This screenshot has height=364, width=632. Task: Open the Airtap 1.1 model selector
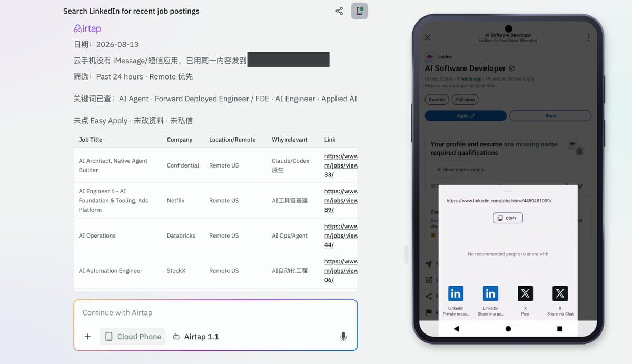[x=195, y=337]
